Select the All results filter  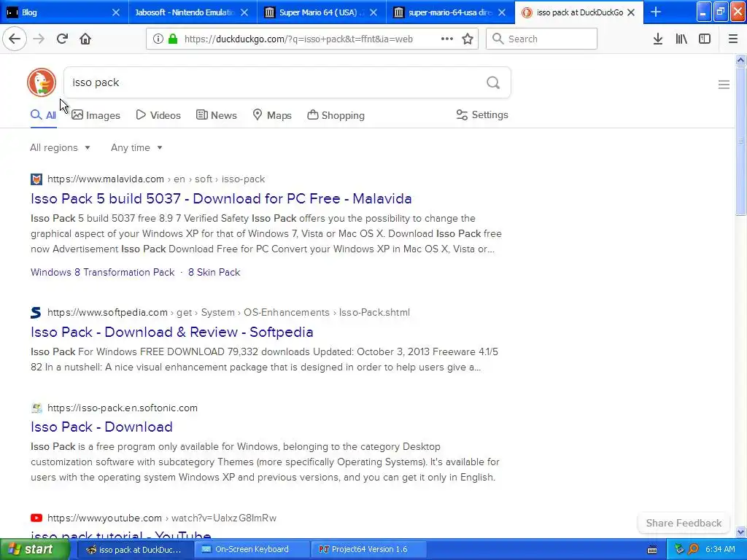(43, 115)
